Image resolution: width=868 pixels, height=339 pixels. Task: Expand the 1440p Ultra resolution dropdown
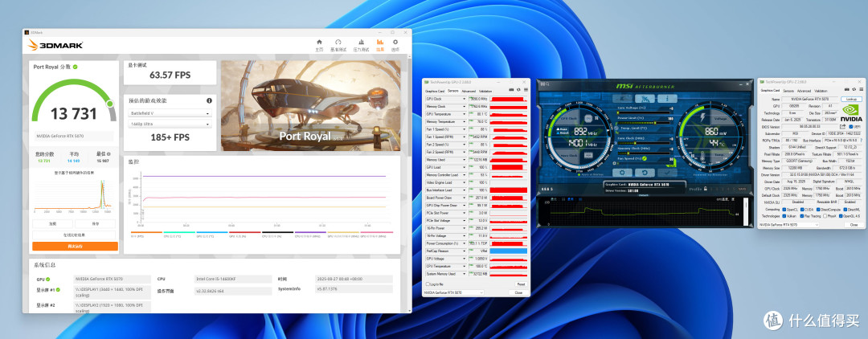pyautogui.click(x=170, y=124)
